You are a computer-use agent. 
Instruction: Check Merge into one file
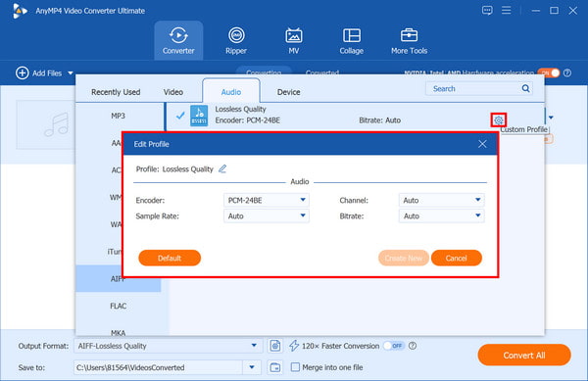(x=296, y=367)
